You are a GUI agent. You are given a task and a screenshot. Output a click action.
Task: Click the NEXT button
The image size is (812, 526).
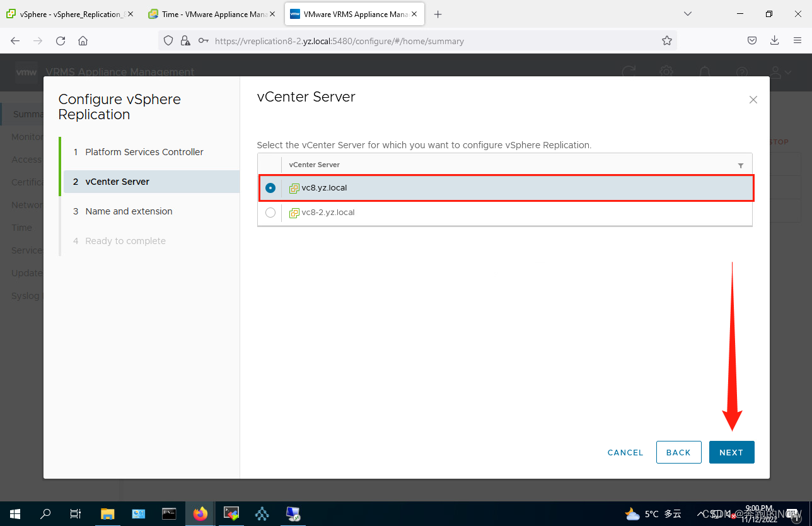pos(731,452)
